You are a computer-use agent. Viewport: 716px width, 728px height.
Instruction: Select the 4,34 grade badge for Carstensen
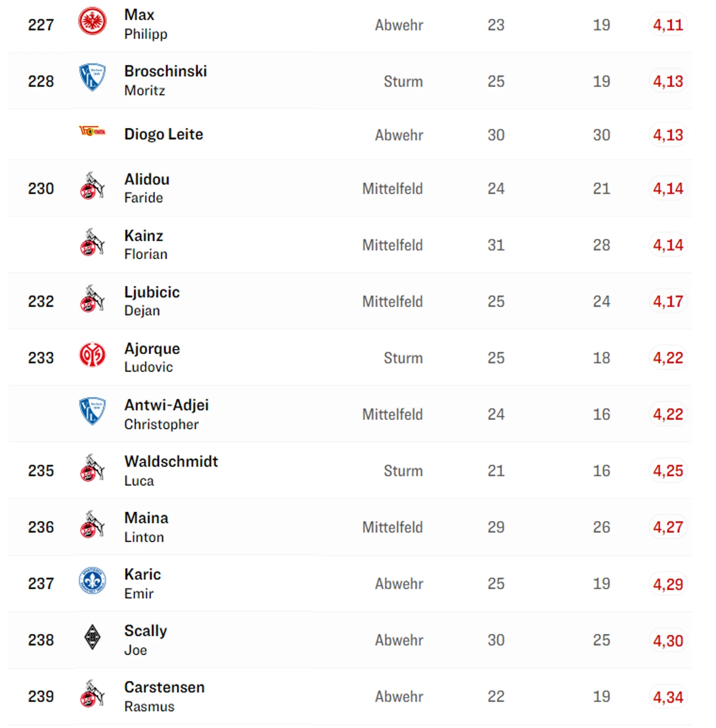tap(667, 697)
